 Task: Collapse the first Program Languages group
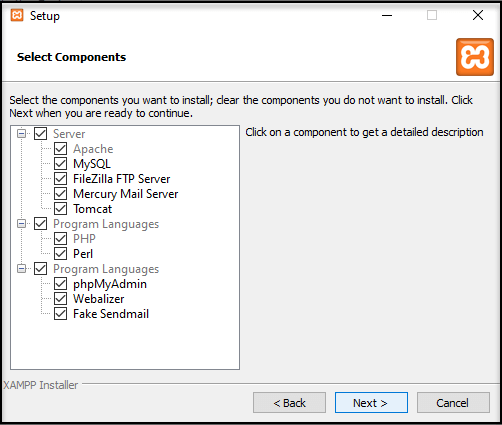tap(21, 224)
